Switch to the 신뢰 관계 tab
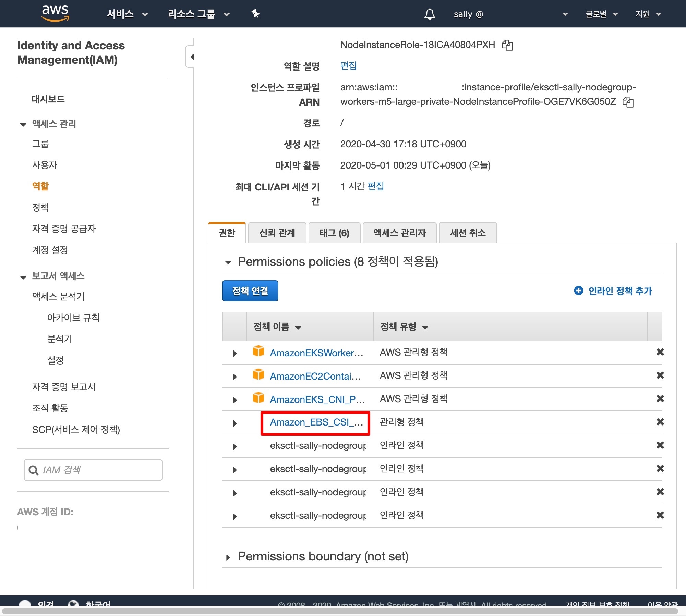 (277, 233)
